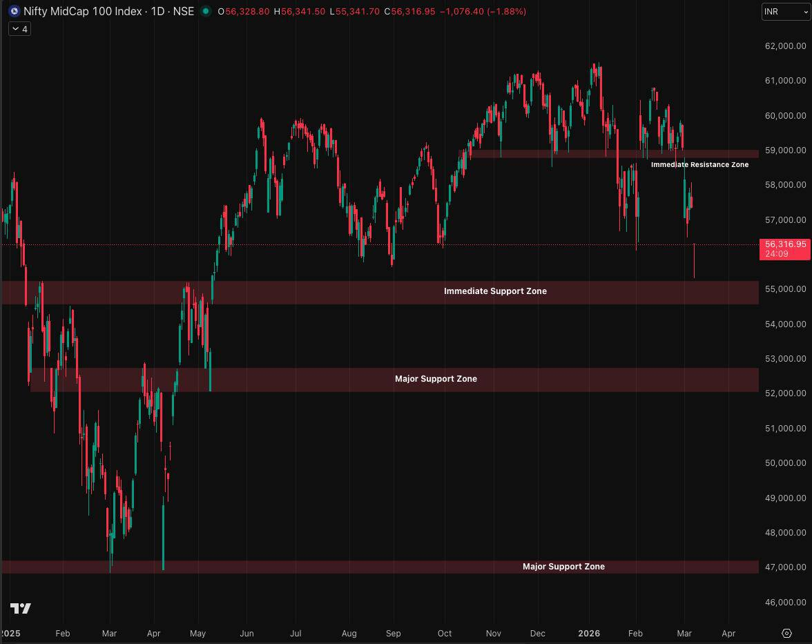Click the 2025 label on time axis
The height and width of the screenshot is (644, 812).
(12, 633)
